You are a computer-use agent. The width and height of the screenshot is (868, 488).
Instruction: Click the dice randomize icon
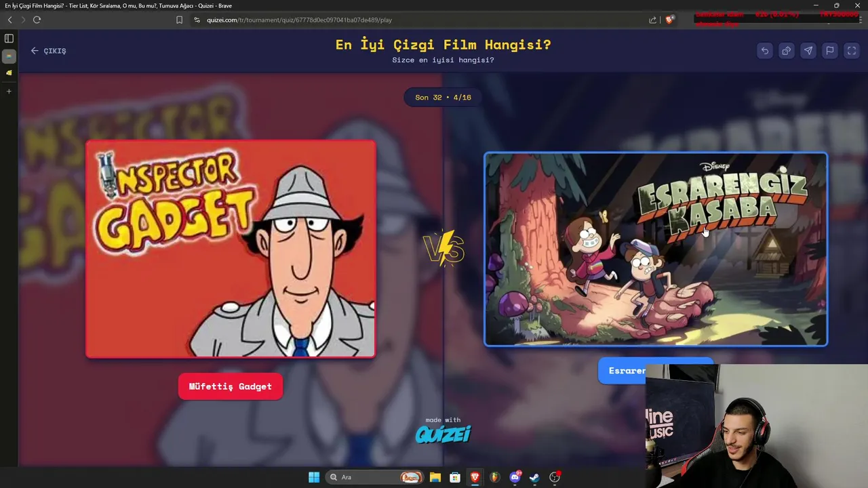[786, 51]
